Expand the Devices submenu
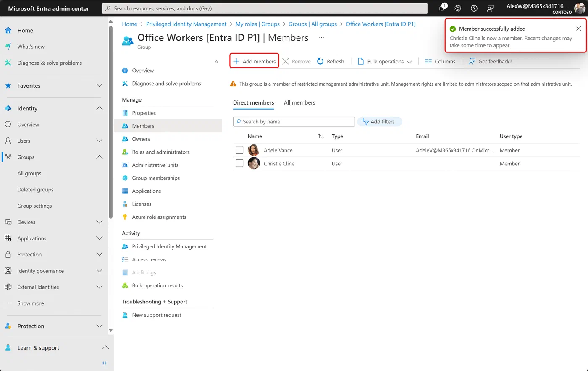The width and height of the screenshot is (588, 371). [100, 222]
